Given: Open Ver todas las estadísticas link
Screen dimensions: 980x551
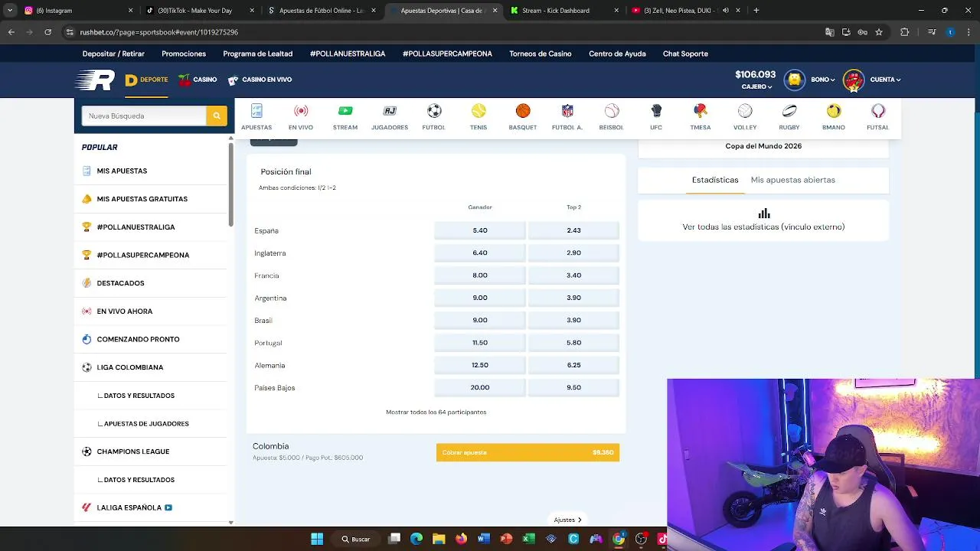Looking at the screenshot, I should pyautogui.click(x=763, y=227).
